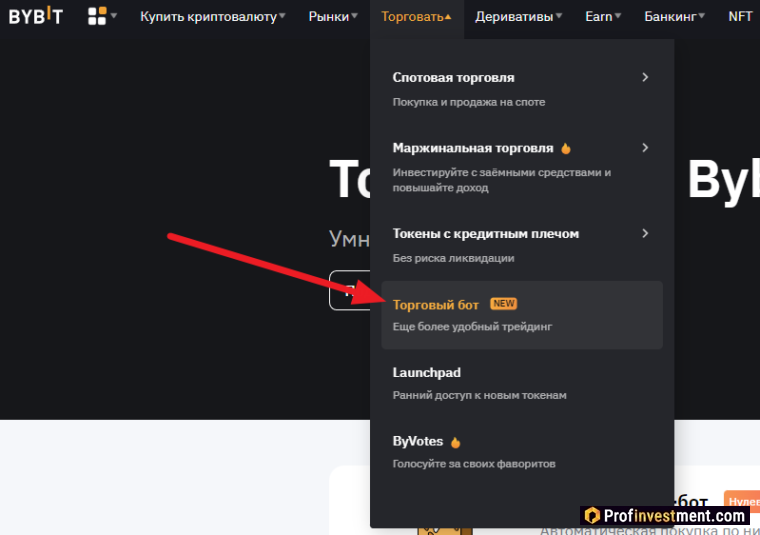Screen dimensions: 760x535
Task: Open the Рынки menu
Action: click(x=333, y=16)
